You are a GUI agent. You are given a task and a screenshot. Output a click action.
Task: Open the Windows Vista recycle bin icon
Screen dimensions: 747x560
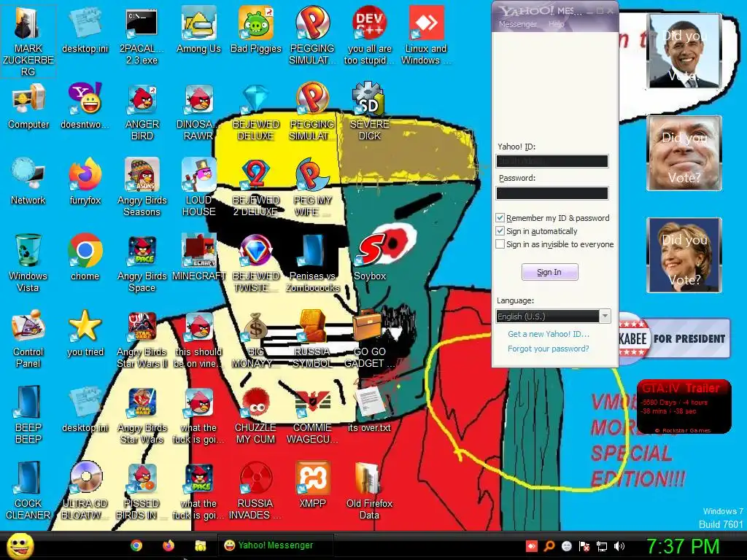pyautogui.click(x=28, y=262)
